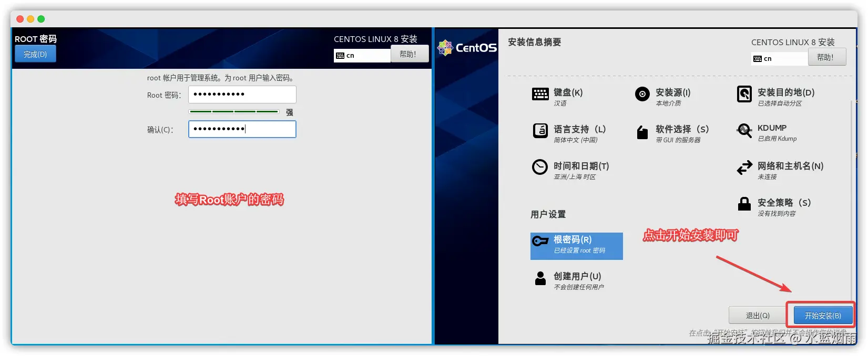Image resolution: width=868 pixels, height=356 pixels.
Task: Click the KDUMP magnifier icon
Action: [744, 130]
